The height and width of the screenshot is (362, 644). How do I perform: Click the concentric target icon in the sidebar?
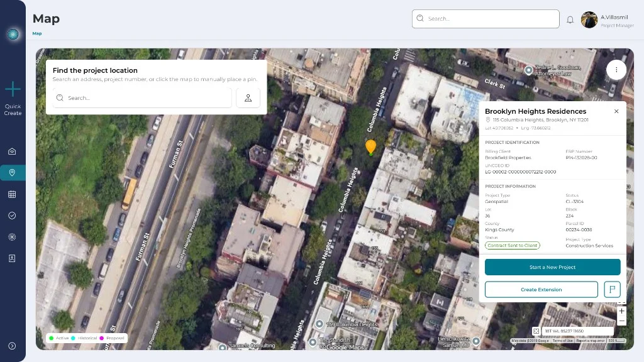(12, 237)
